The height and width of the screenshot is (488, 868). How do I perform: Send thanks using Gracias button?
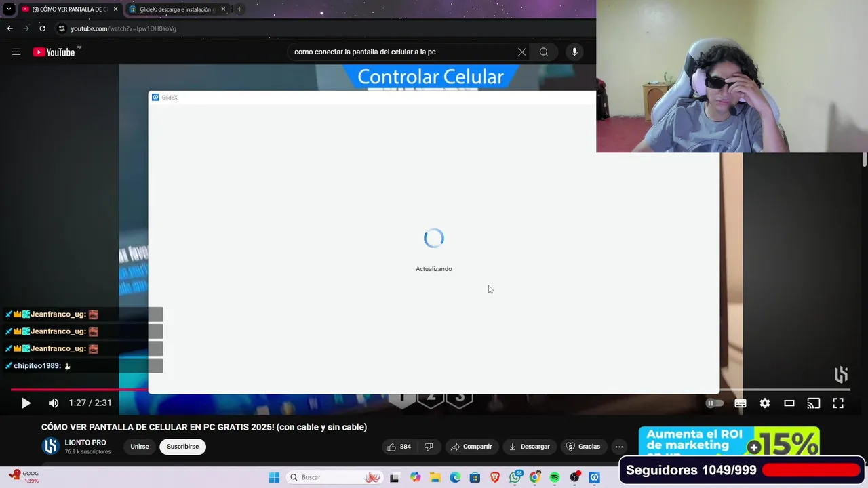(x=583, y=447)
